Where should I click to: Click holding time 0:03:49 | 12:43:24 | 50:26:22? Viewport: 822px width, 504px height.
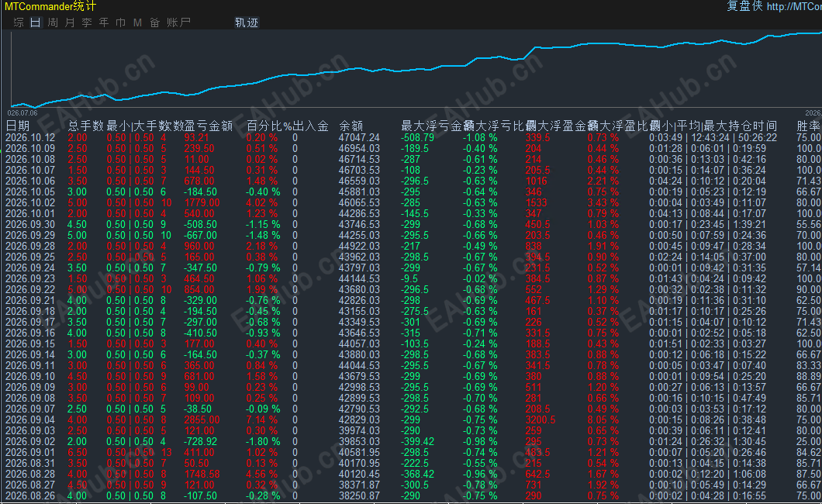(x=713, y=137)
